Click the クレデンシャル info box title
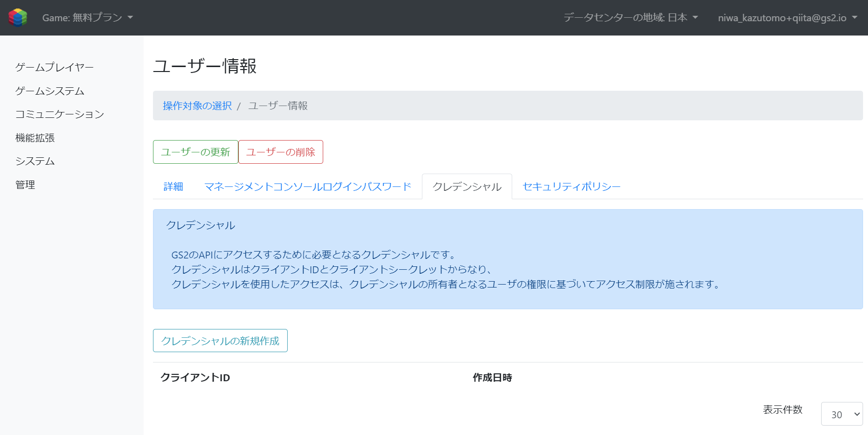Image resolution: width=868 pixels, height=435 pixels. pyautogui.click(x=201, y=225)
